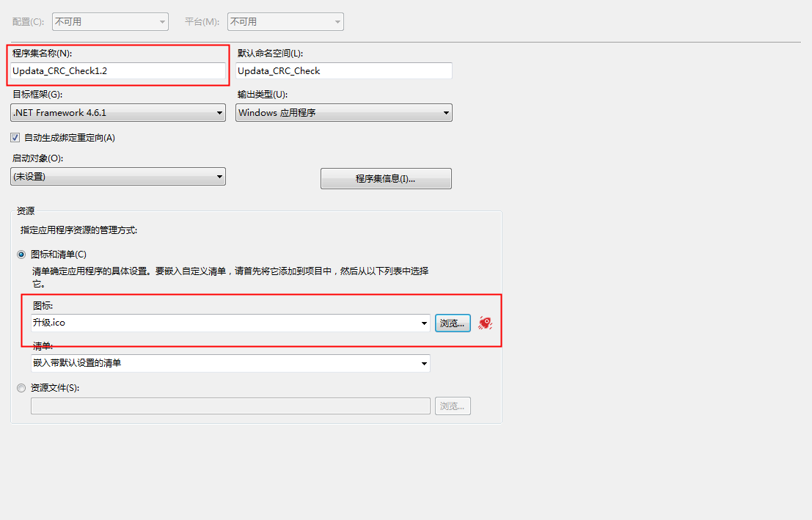Select the 图标和清单 radio button
Image resolution: width=812 pixels, height=520 pixels.
point(21,254)
